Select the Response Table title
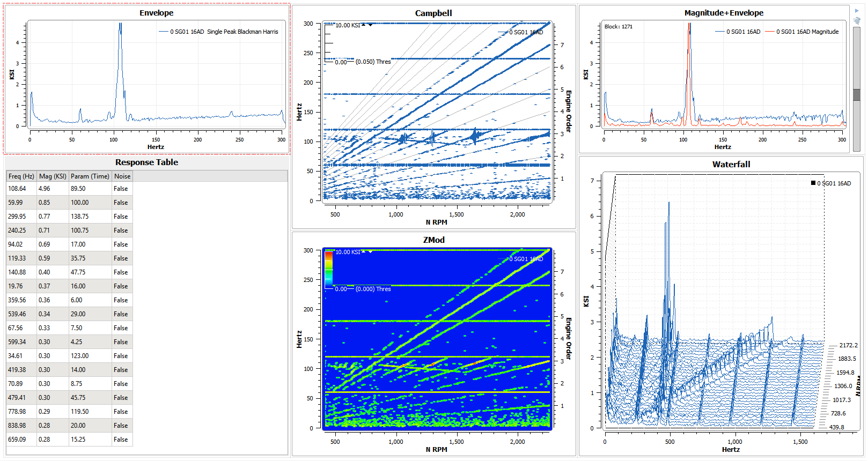Viewport: 868px width, 461px height. point(146,162)
